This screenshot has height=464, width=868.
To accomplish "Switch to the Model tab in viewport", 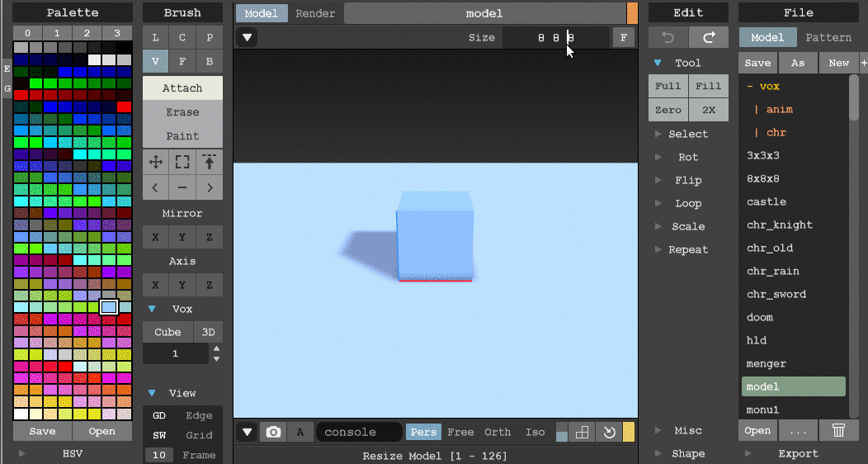I will click(x=262, y=14).
